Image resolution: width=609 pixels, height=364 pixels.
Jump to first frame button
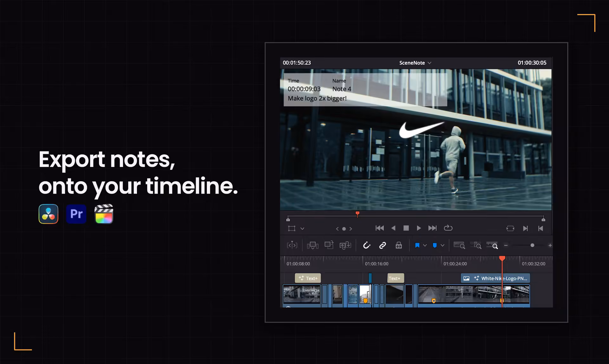tap(380, 228)
